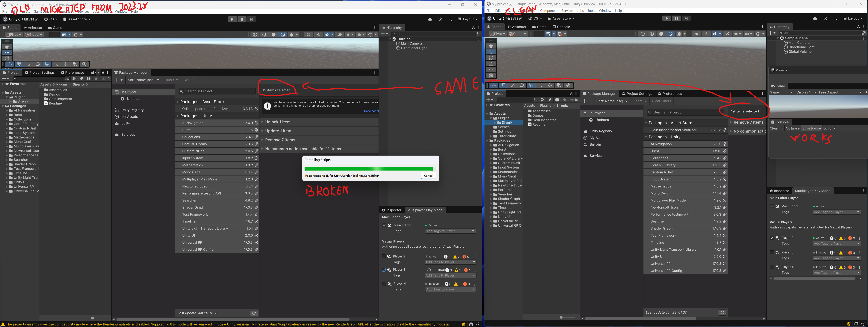Open the Layout dropdown in right editor
868x327 pixels.
click(853, 19)
